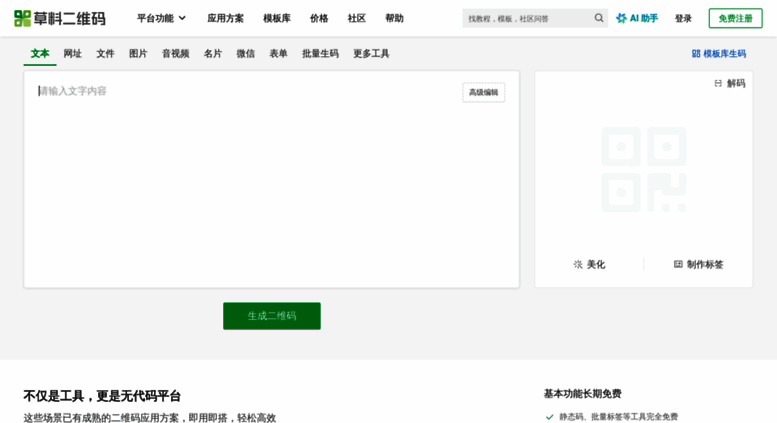Open the 帮助 help page
This screenshot has width=777, height=423.
point(394,18)
